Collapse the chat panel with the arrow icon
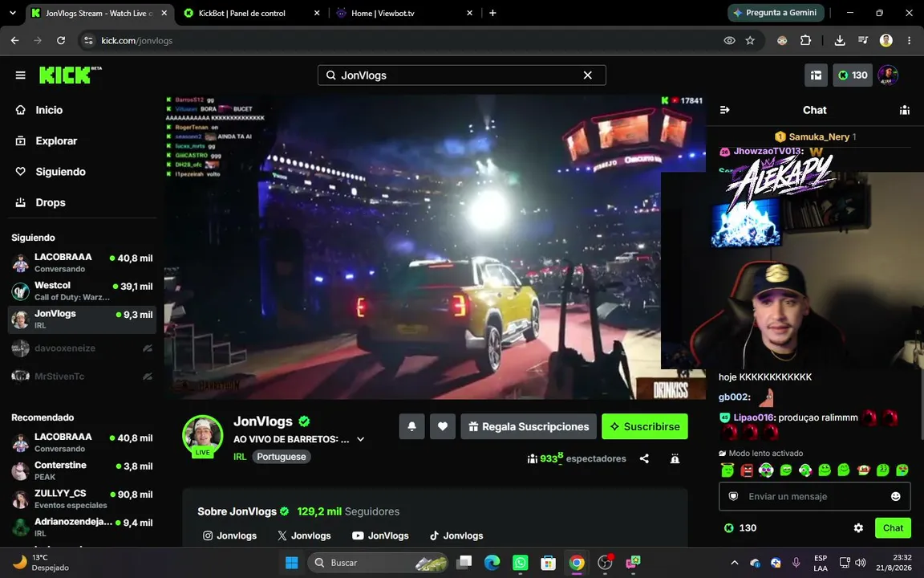This screenshot has width=924, height=578. tap(725, 110)
